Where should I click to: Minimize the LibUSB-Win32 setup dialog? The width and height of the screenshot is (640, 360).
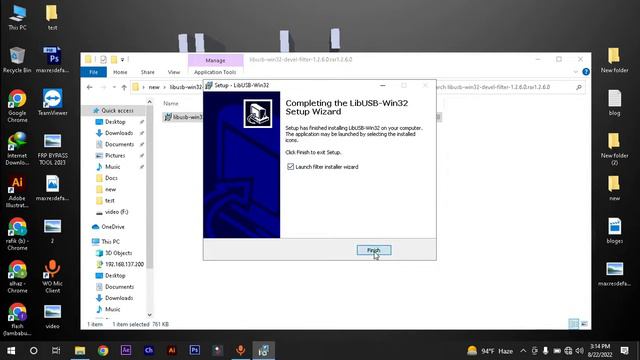(x=382, y=85)
